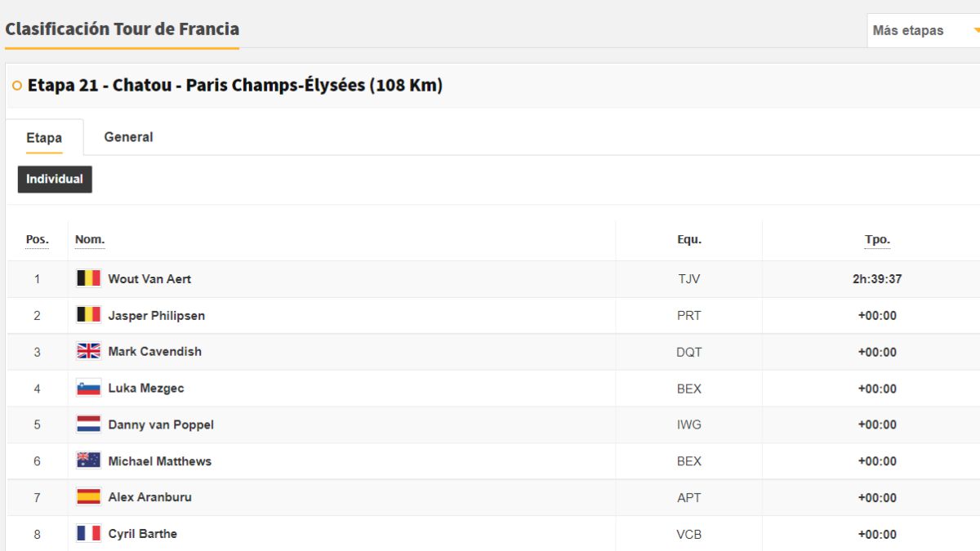This screenshot has height=551, width=980.
Task: Click the Australian flag beside Michael Matthews
Action: pos(88,460)
